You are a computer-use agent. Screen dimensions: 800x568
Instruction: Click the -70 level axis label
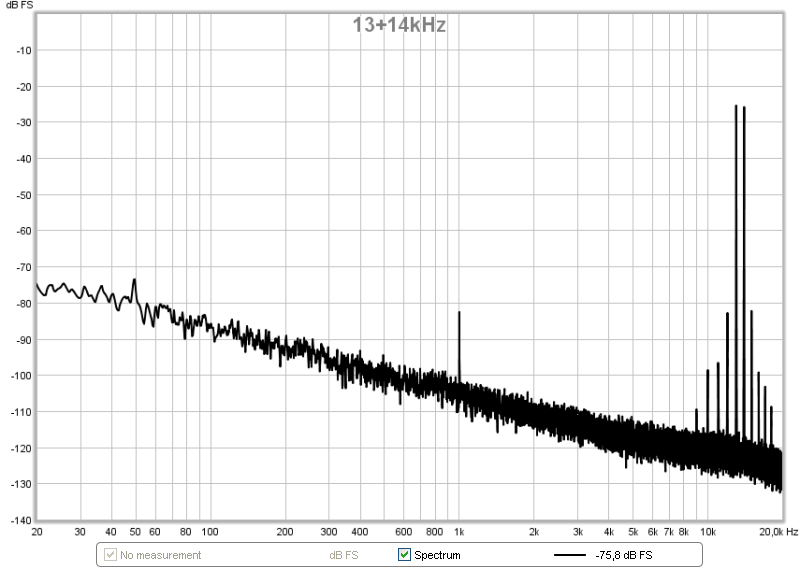[23, 267]
